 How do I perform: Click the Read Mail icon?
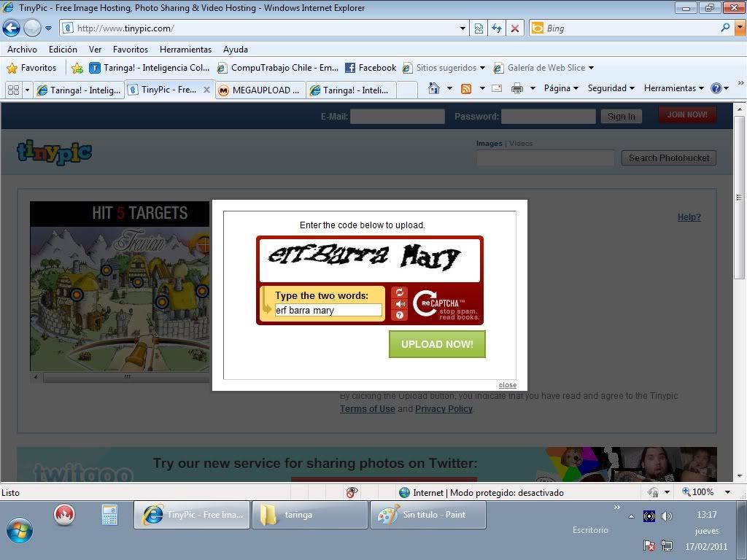click(x=496, y=88)
